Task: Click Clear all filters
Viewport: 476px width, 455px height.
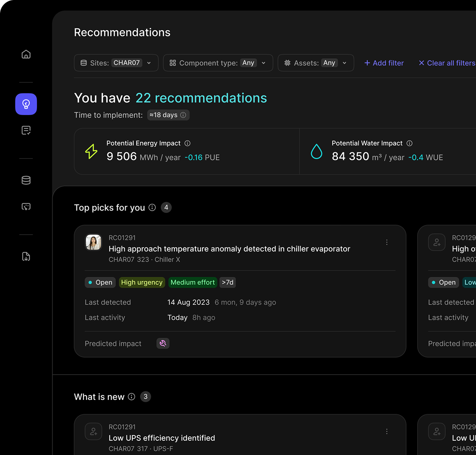Action: pyautogui.click(x=447, y=63)
